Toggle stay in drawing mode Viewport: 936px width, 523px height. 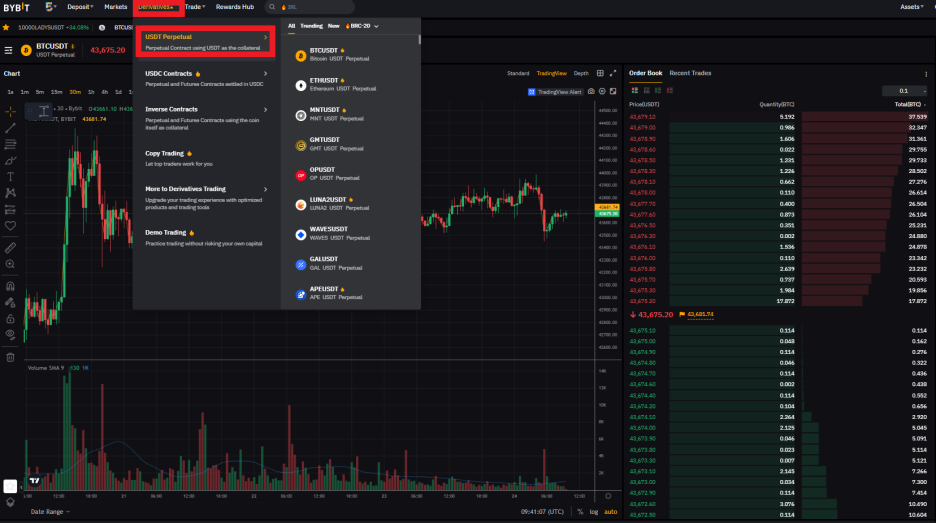10,302
